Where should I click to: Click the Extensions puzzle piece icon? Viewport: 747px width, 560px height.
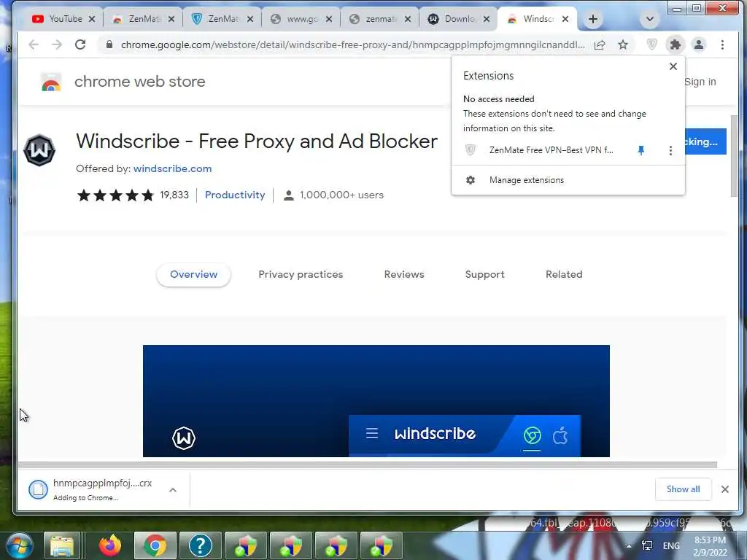click(675, 44)
